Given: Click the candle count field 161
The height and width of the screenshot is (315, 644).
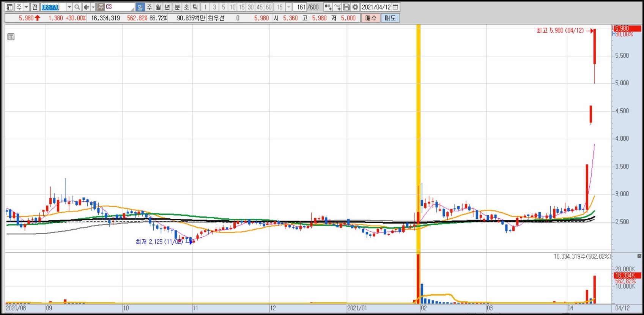Looking at the screenshot, I should (300, 7).
